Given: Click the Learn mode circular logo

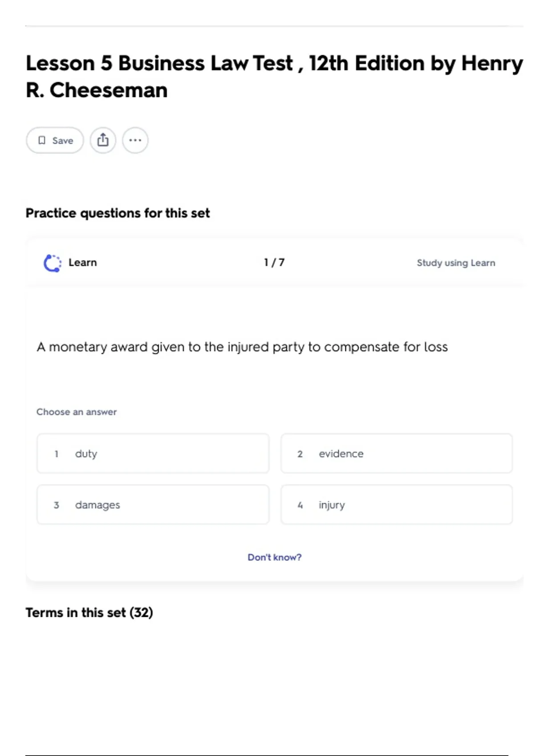Looking at the screenshot, I should [53, 263].
